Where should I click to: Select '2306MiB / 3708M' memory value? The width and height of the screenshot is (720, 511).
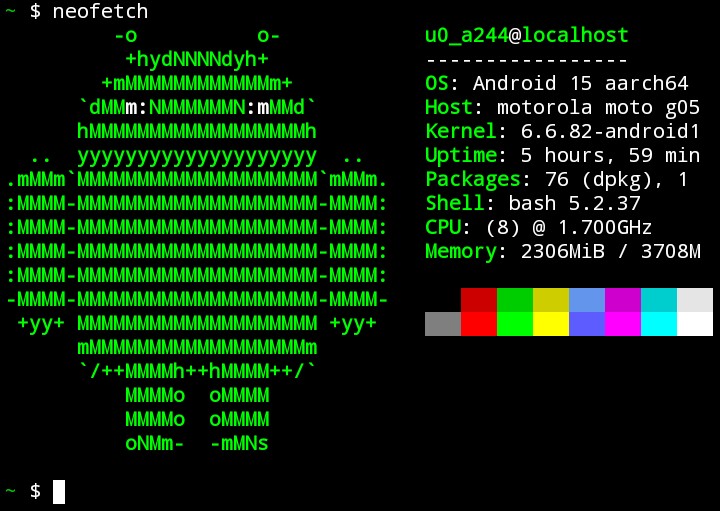point(610,251)
